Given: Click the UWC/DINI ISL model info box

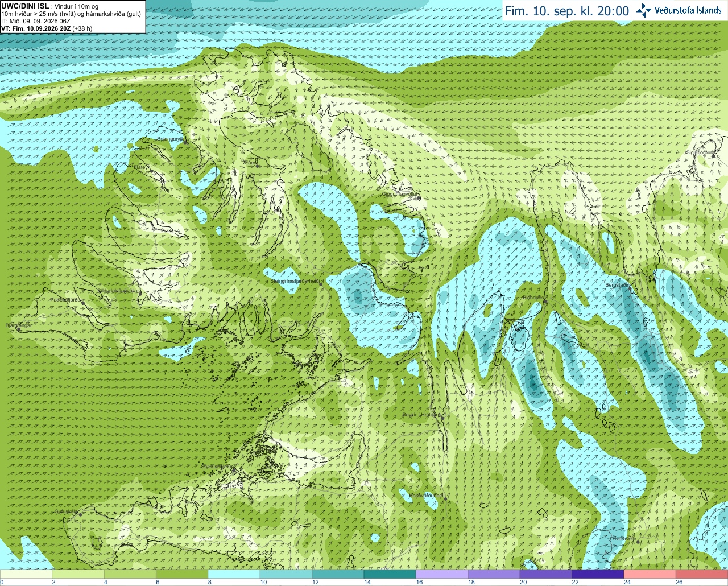Looking at the screenshot, I should click(x=72, y=16).
